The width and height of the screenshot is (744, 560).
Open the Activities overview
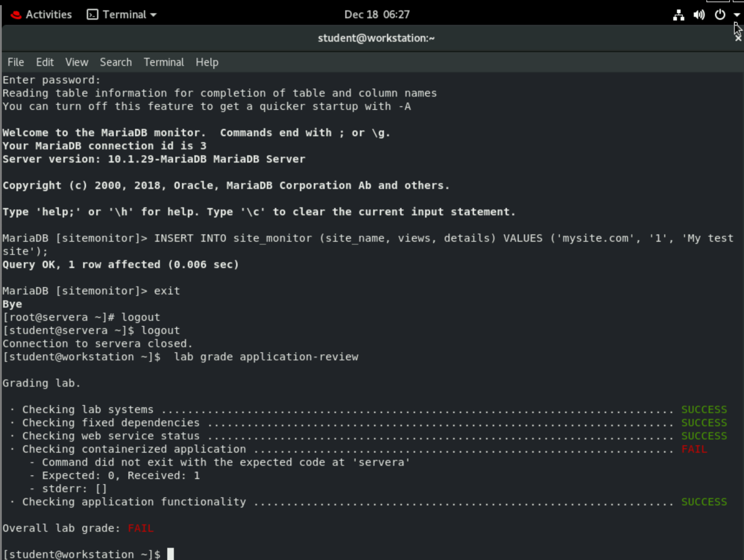tap(49, 15)
